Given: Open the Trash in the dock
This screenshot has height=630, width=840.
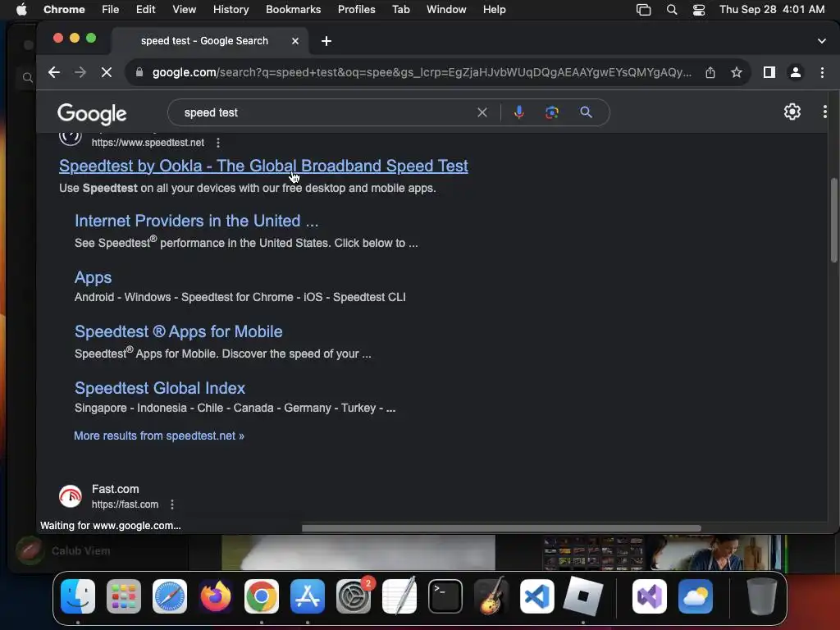Looking at the screenshot, I should pyautogui.click(x=762, y=596).
